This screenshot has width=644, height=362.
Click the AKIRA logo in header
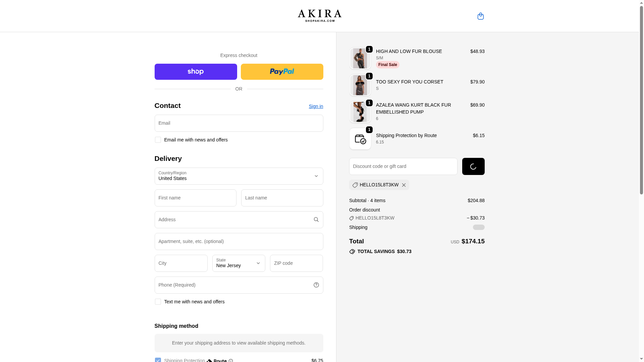[x=319, y=16]
